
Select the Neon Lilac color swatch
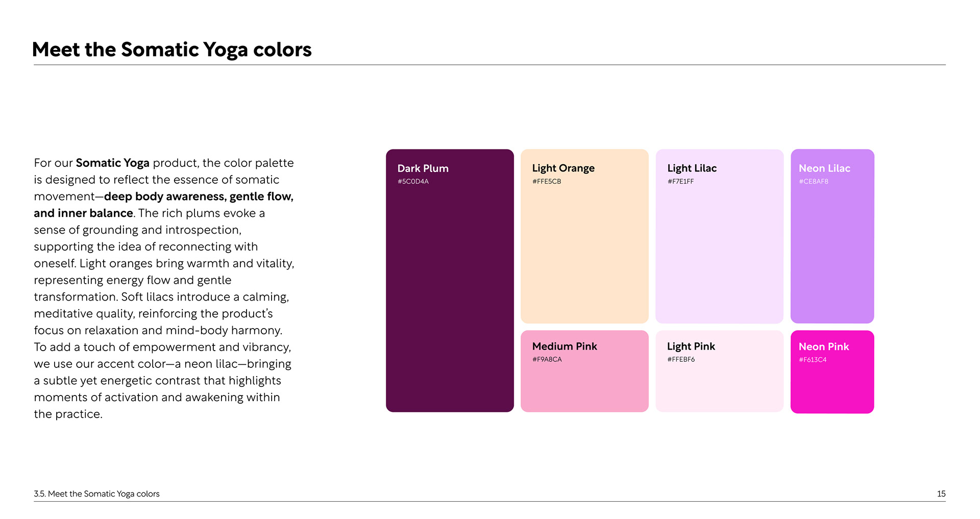click(832, 236)
